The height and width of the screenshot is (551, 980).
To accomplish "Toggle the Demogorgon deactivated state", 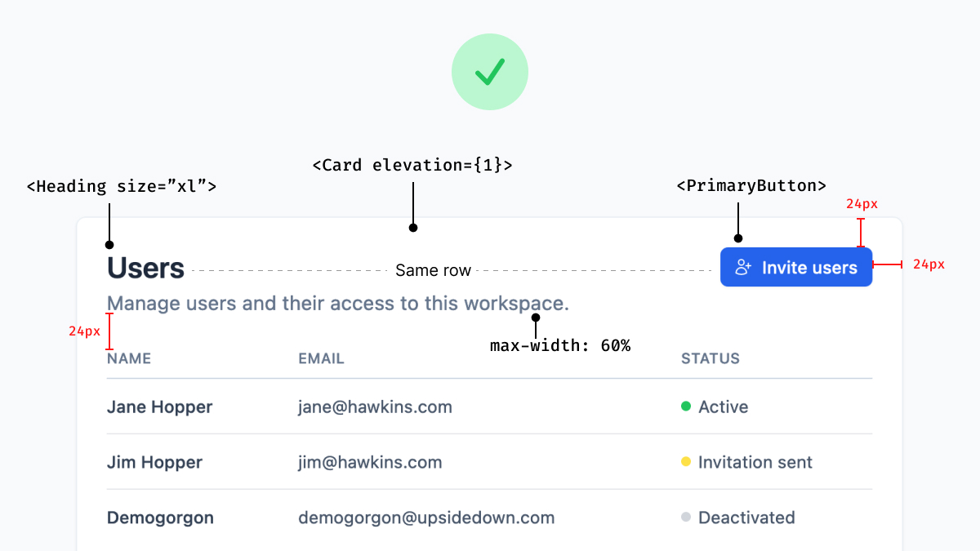I will (x=737, y=518).
